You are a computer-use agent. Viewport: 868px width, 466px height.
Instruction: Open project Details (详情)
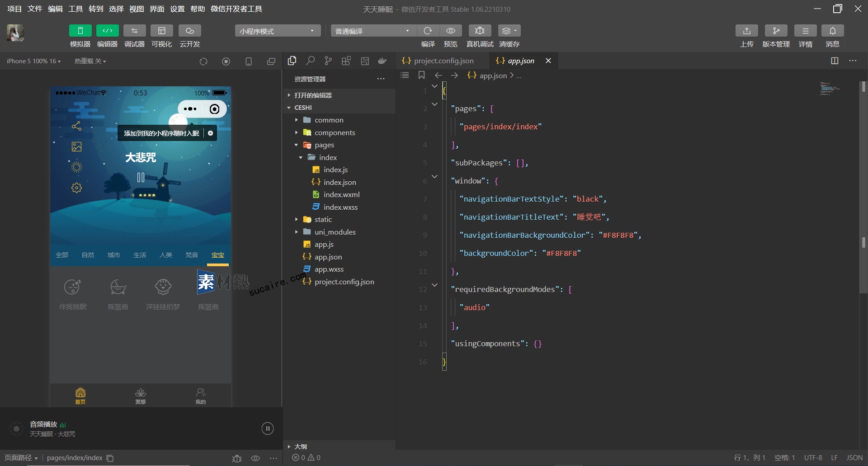[805, 31]
